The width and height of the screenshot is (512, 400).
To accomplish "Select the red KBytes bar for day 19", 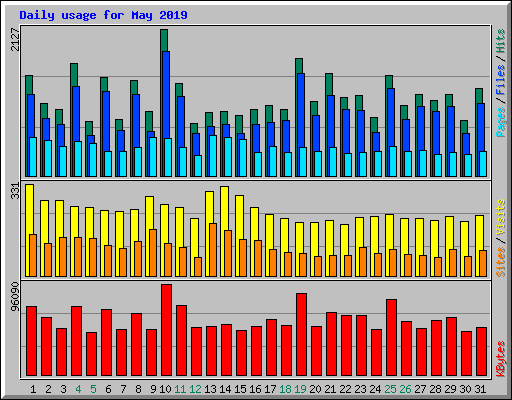I will click(x=301, y=335).
